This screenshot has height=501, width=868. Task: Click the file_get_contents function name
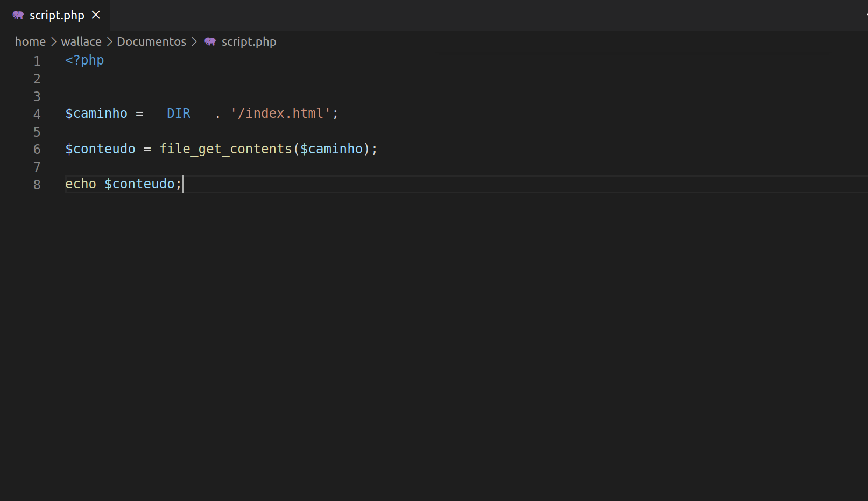225,149
